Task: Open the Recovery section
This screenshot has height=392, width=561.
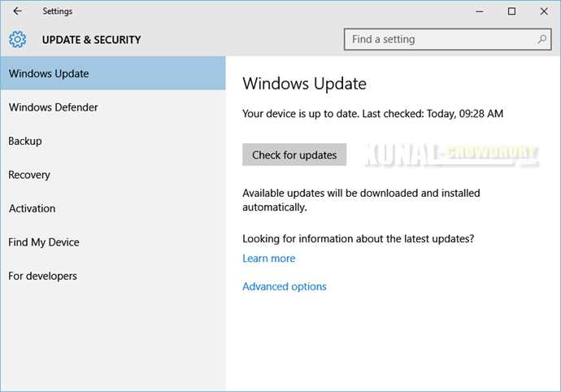Action: pyautogui.click(x=29, y=175)
